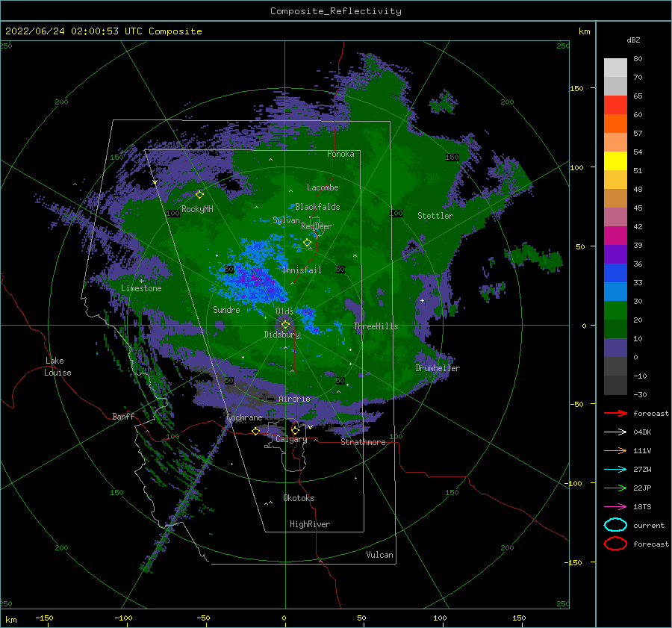Click the -150 tick on bottom km axis
Screen dimensions: 672x628
[44, 618]
